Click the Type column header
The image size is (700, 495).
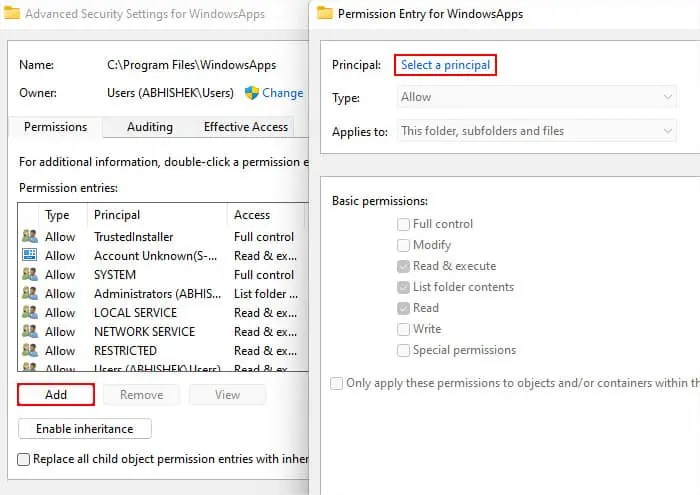point(63,215)
